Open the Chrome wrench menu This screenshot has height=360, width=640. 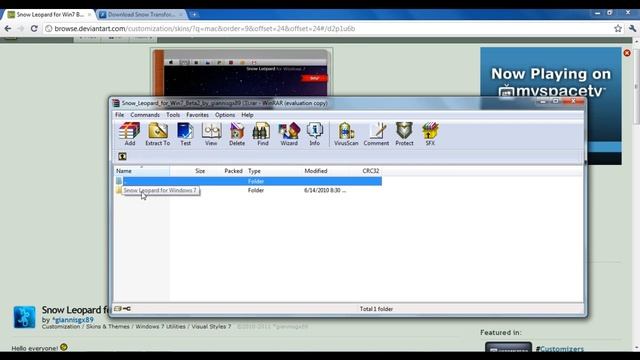tap(632, 29)
